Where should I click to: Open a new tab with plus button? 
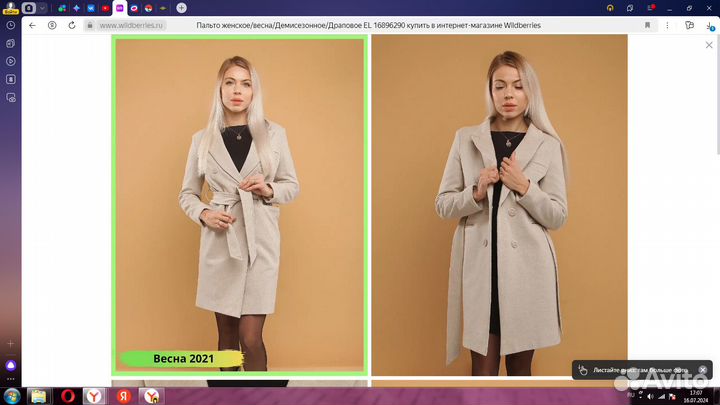[x=181, y=8]
